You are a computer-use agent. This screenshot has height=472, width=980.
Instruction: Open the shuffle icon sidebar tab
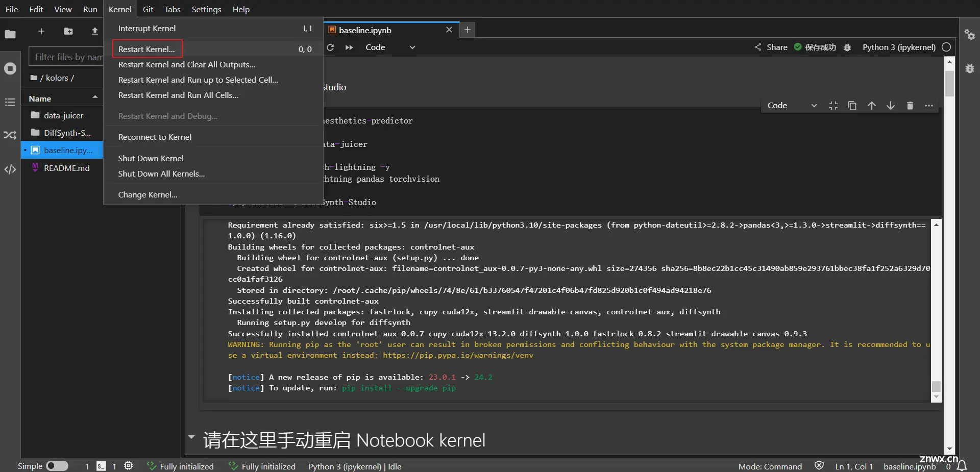tap(10, 135)
